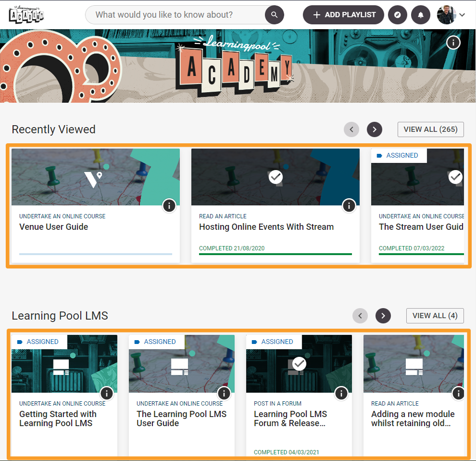This screenshot has height=461, width=476.
Task: Click the Venue User Guide progress bar
Action: [x=95, y=254]
